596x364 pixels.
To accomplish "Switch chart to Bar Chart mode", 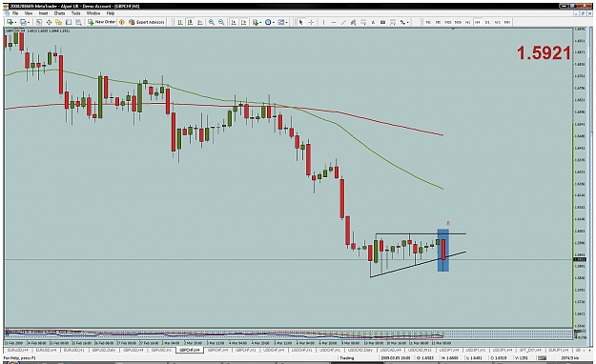I will tap(180, 22).
